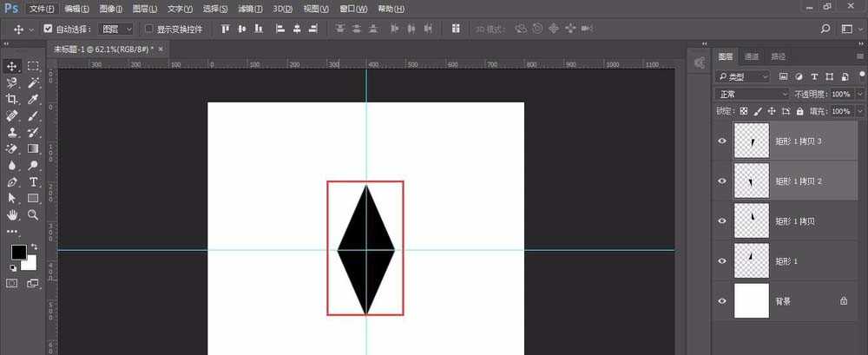The image size is (868, 355).
Task: Hide the 矩形 1 拷贝 3 layer
Action: tap(722, 141)
